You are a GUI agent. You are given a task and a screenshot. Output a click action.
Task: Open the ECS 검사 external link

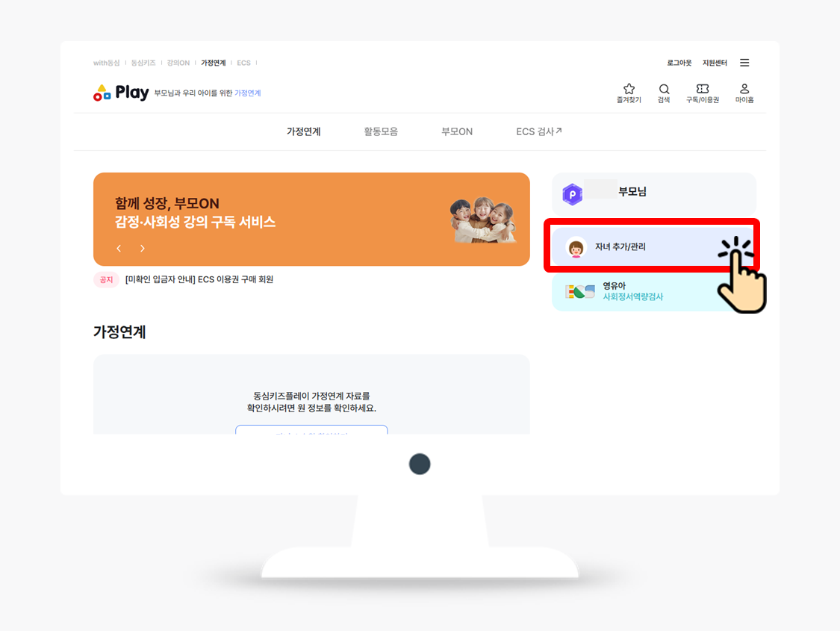(x=539, y=131)
